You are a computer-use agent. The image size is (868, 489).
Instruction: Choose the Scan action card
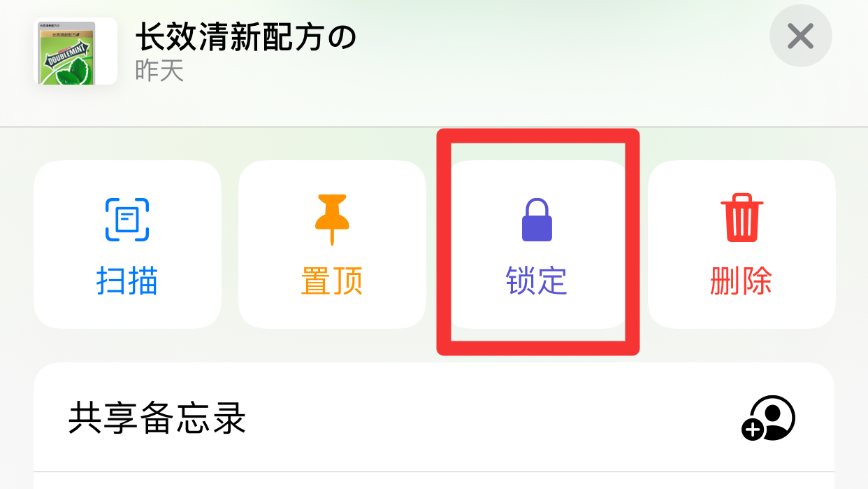[x=127, y=244]
